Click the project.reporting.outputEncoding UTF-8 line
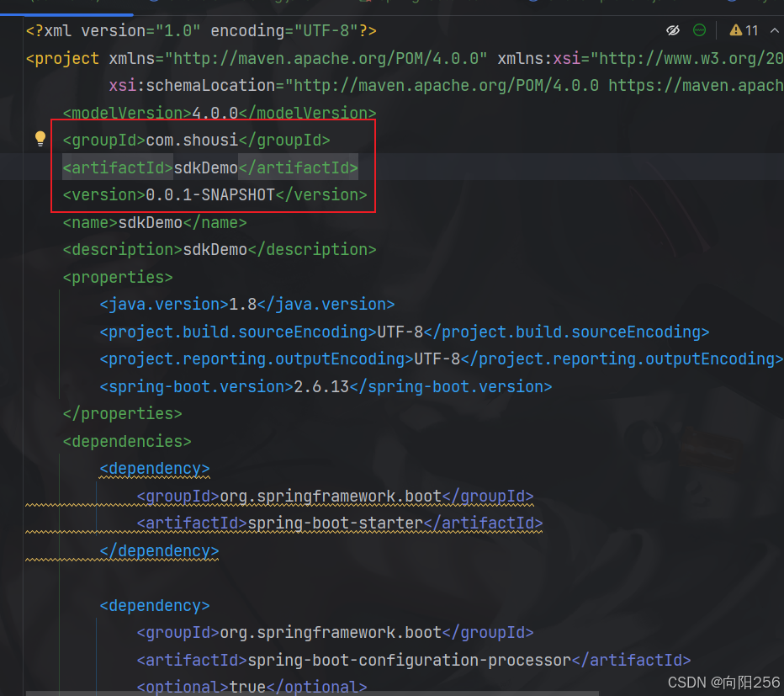Image resolution: width=784 pixels, height=696 pixels. [442, 359]
